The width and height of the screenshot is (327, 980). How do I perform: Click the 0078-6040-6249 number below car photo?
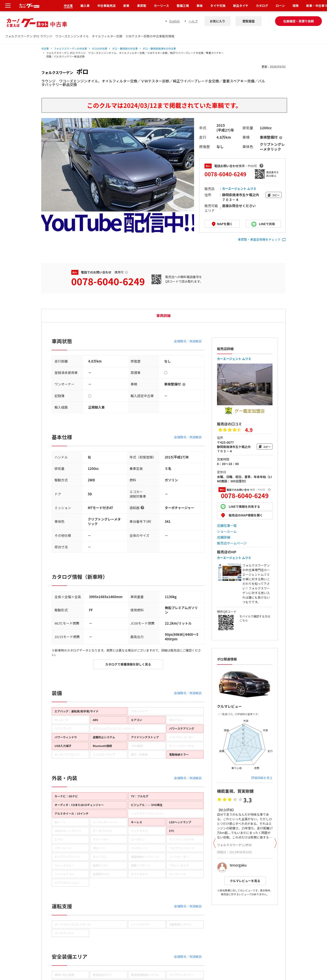pos(108,282)
